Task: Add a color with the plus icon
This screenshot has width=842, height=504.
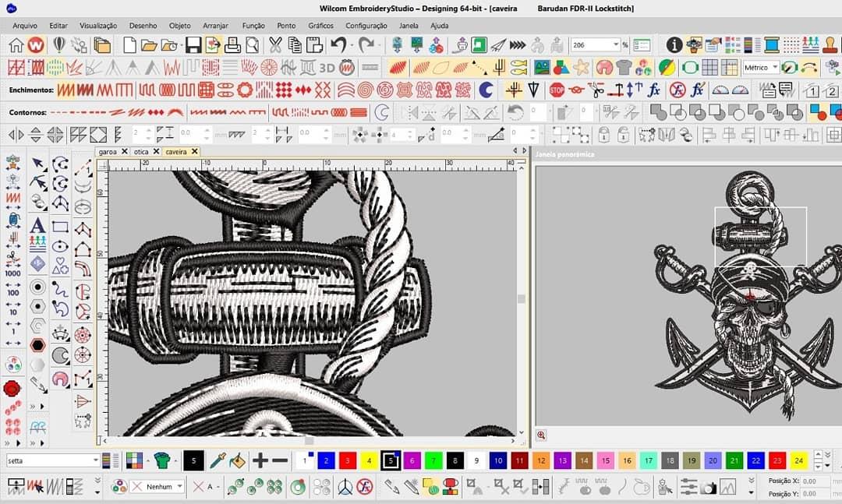Action: point(260,460)
